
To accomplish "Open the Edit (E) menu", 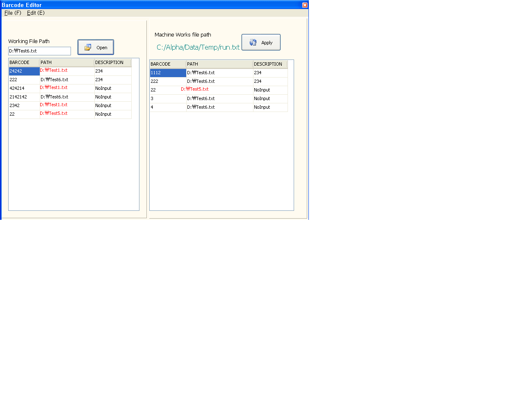I will [36, 13].
